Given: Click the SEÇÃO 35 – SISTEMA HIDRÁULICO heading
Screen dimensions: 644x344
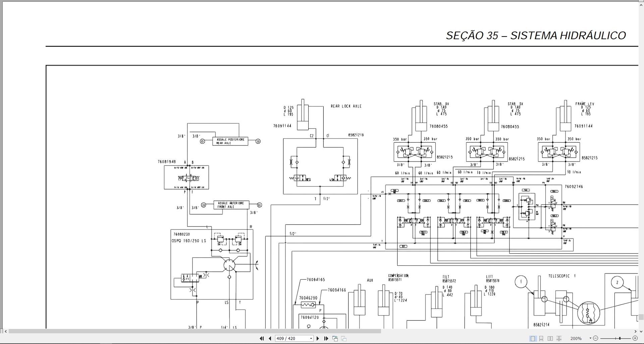Looking at the screenshot, I should (536, 36).
